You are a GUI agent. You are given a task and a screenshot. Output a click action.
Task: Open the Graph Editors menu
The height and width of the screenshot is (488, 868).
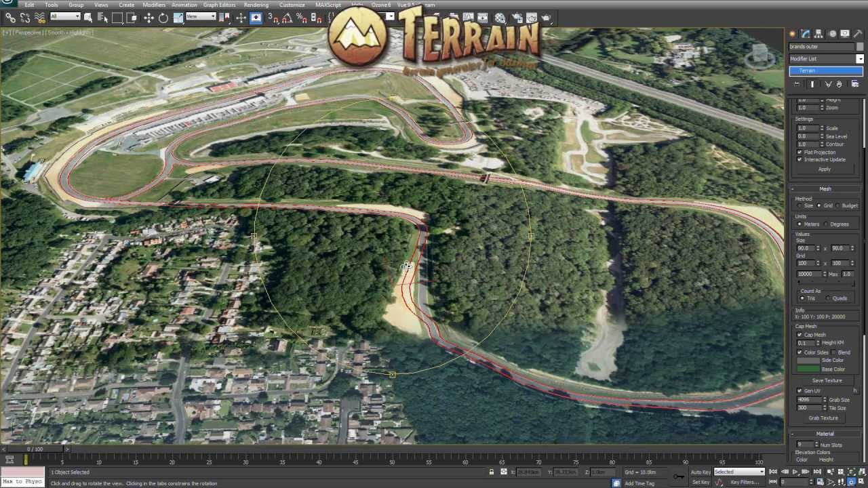pos(219,5)
